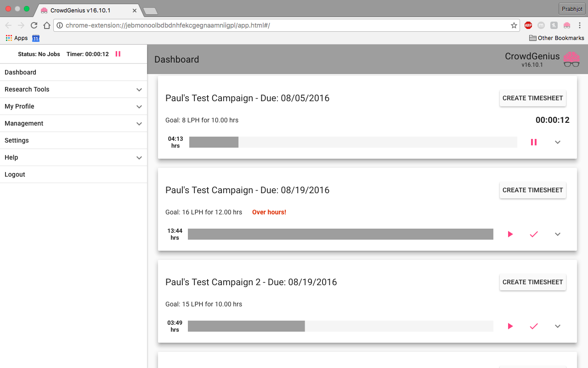The image size is (588, 368).
Task: Expand details of Paul's Test Campaign 2
Action: click(558, 326)
